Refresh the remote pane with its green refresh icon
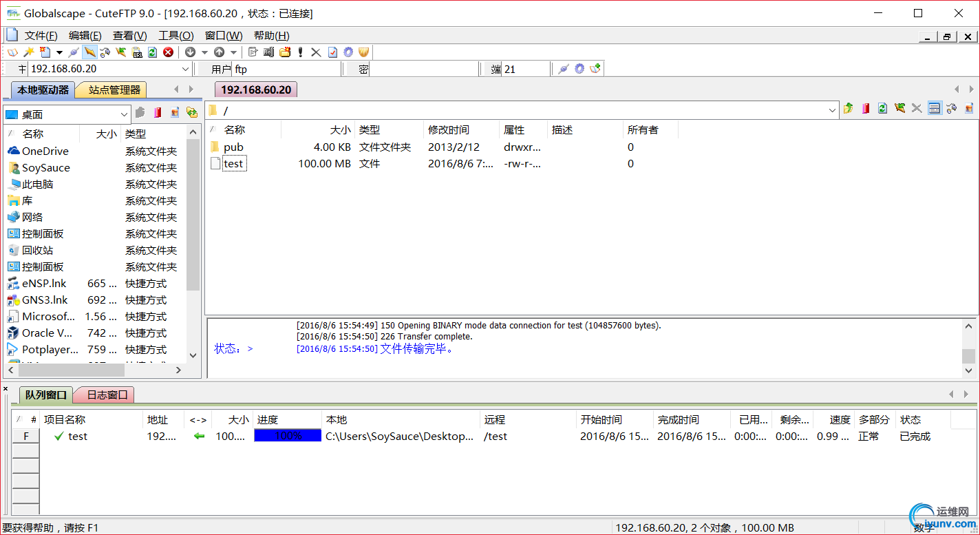 click(x=882, y=108)
